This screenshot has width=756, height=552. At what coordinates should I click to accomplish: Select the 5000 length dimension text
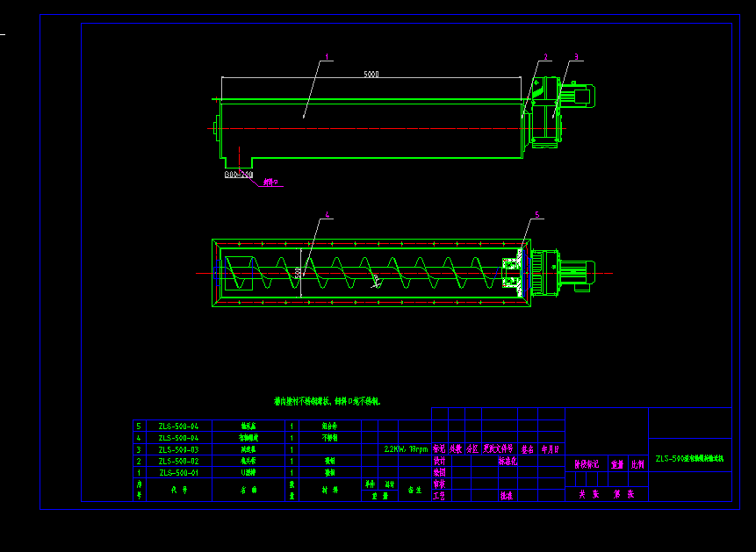371,75
